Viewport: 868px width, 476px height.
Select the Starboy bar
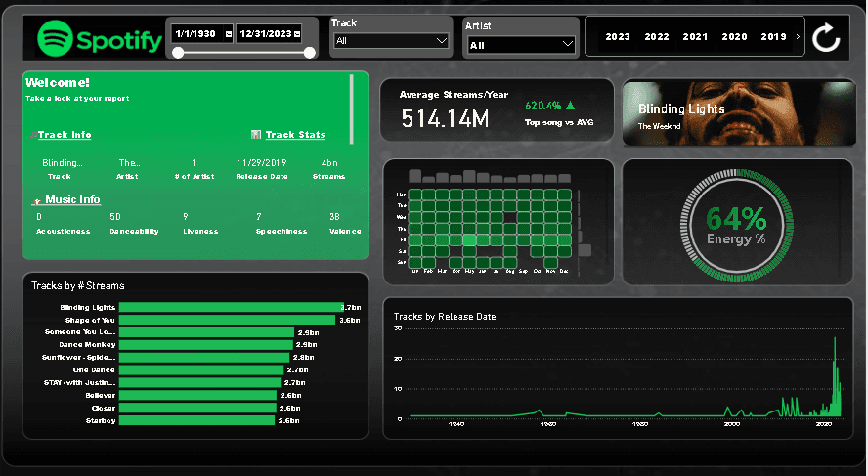197,420
